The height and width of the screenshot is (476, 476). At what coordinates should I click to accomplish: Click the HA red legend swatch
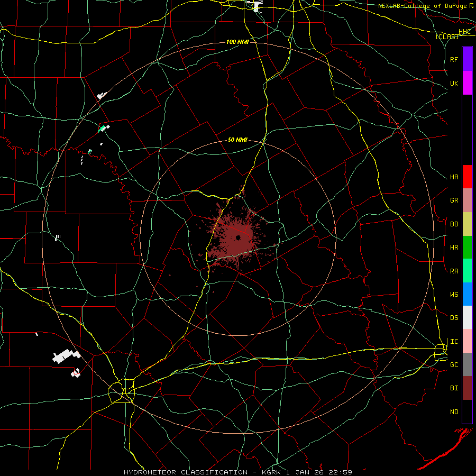[x=467, y=177]
